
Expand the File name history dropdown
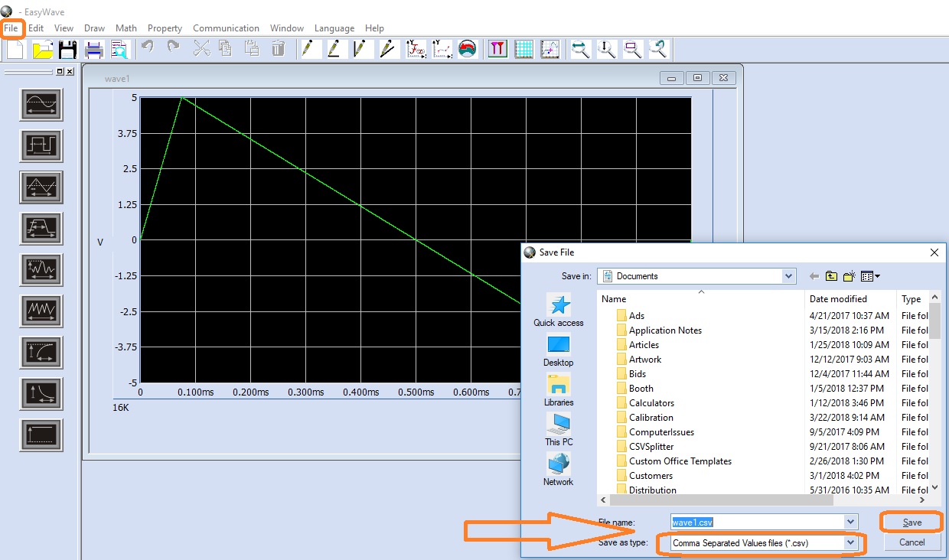[850, 522]
